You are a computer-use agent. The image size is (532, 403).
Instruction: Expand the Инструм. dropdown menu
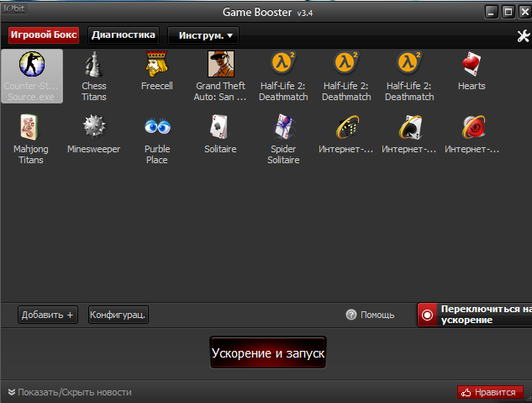pos(203,35)
